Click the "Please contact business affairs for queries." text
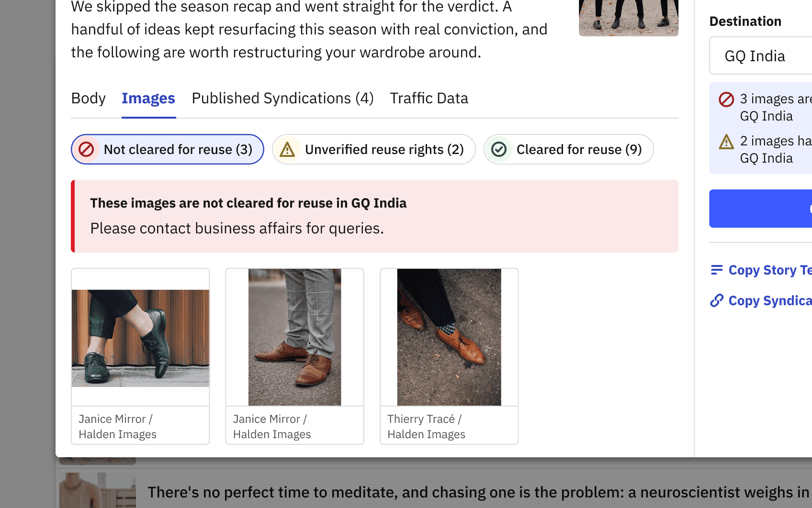Image resolution: width=812 pixels, height=508 pixels. [237, 228]
